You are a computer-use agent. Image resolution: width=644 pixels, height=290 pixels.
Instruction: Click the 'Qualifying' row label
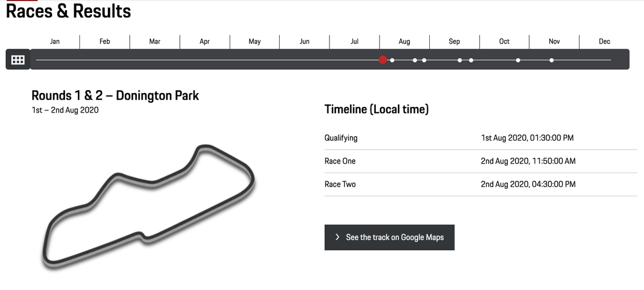341,138
